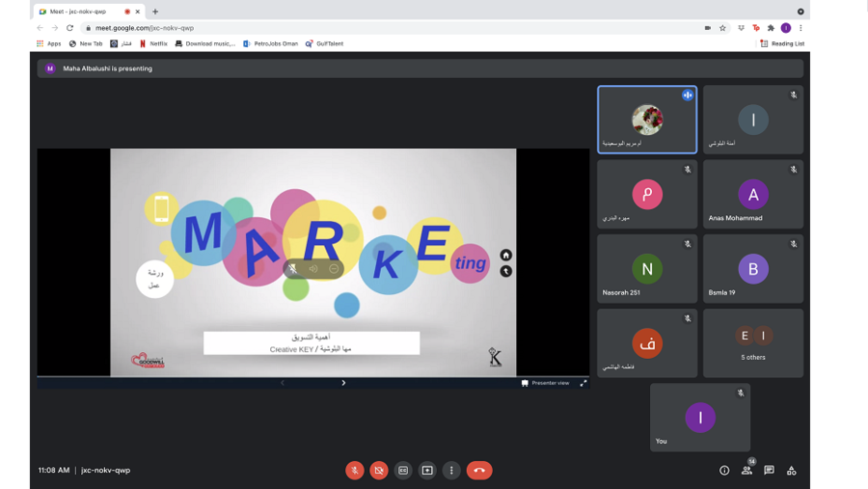Expand the presentation to full screen
Screen dimensions: 868x489
(583, 383)
